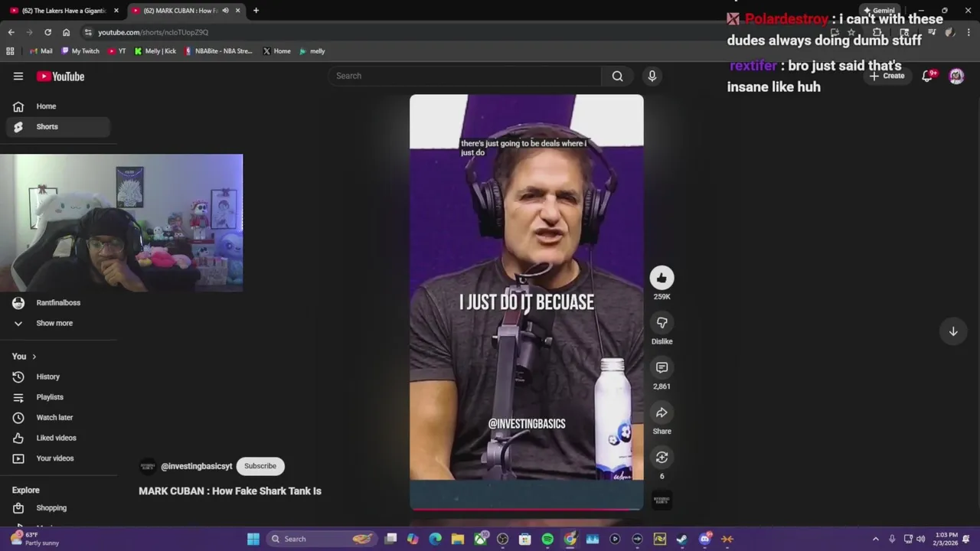980x551 pixels.
Task: Open the YouTube hamburger guide menu
Action: (x=18, y=76)
